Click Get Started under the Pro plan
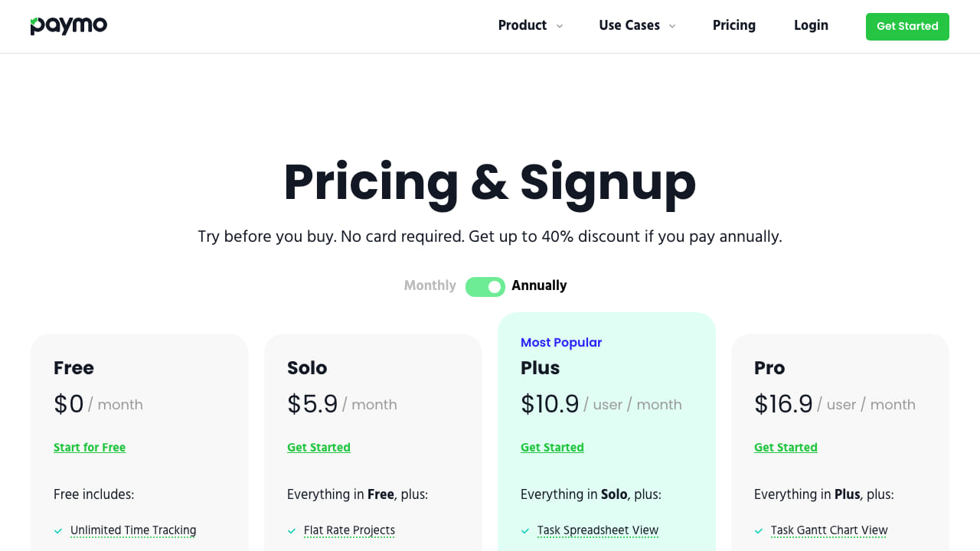Viewport: 980px width, 551px height. coord(786,447)
